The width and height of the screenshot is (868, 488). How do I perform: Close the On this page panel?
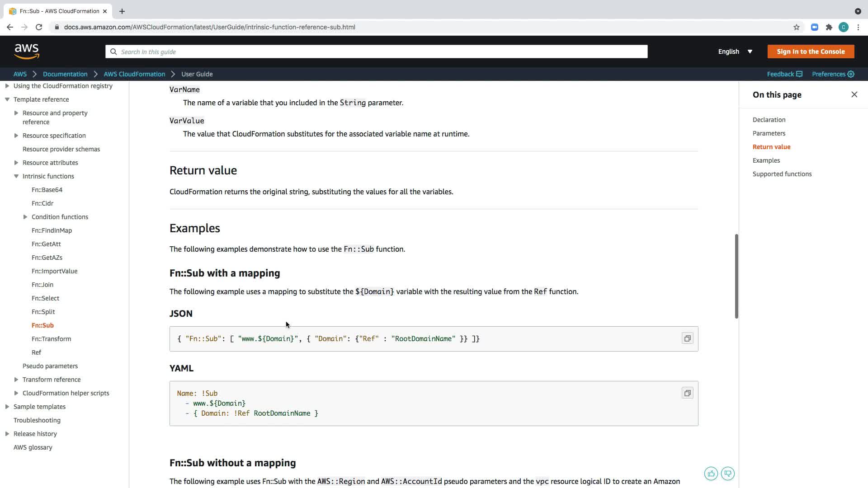pyautogui.click(x=854, y=94)
